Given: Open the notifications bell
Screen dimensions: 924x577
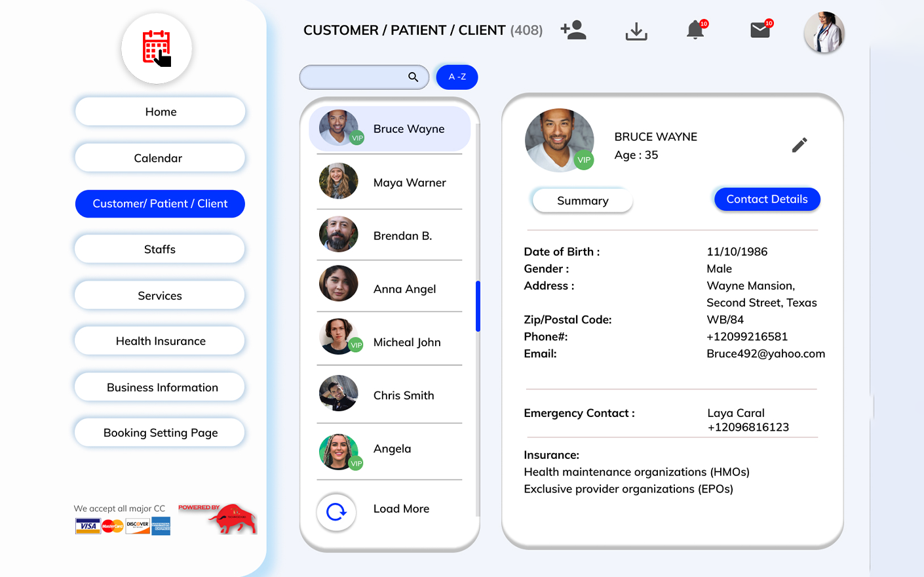Looking at the screenshot, I should tap(696, 30).
